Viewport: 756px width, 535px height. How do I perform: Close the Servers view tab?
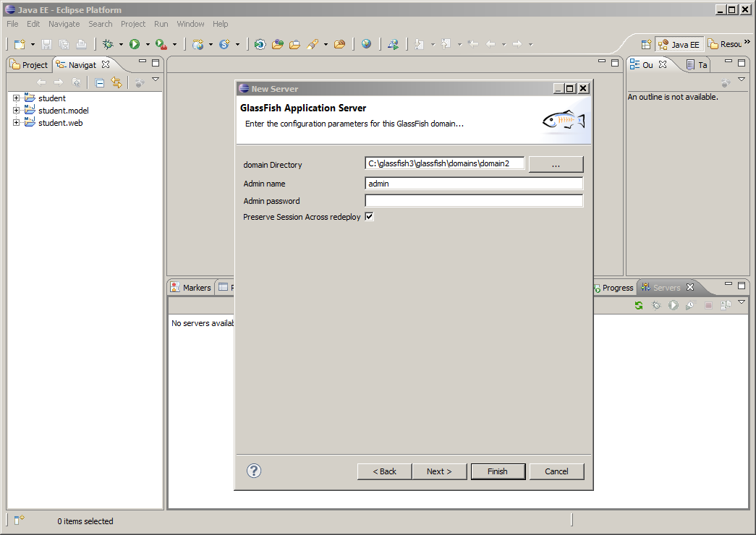(x=690, y=287)
